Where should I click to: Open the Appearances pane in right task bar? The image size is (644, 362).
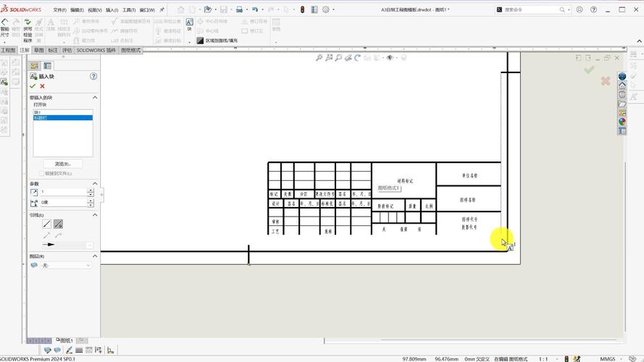(x=622, y=122)
